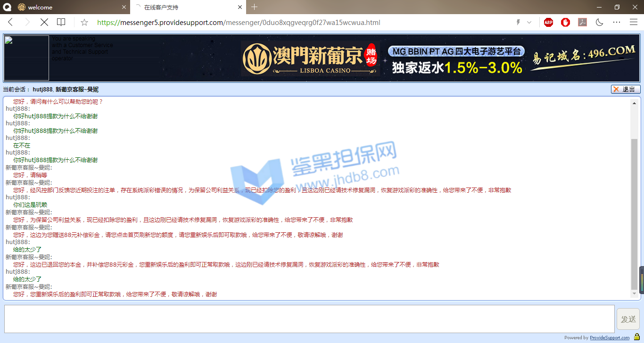Go back to the previous page

10,22
